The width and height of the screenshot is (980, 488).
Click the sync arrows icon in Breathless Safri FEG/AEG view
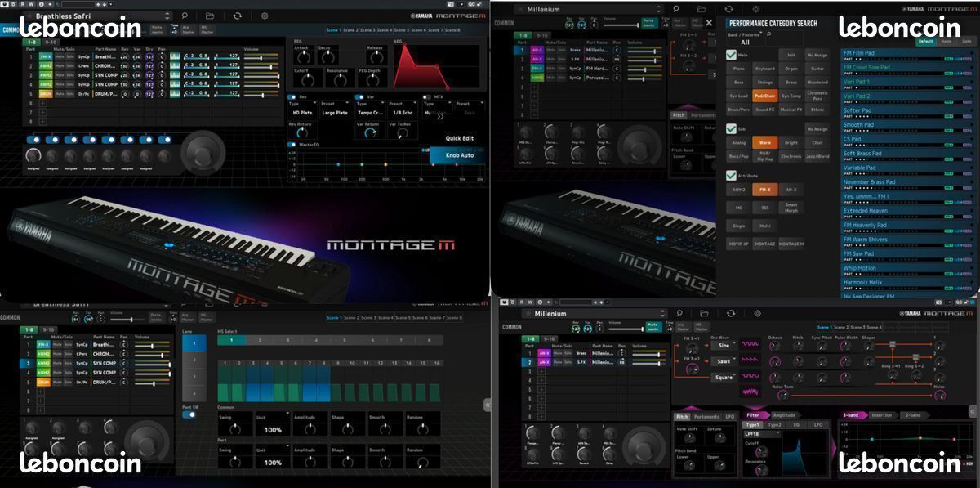click(x=237, y=16)
